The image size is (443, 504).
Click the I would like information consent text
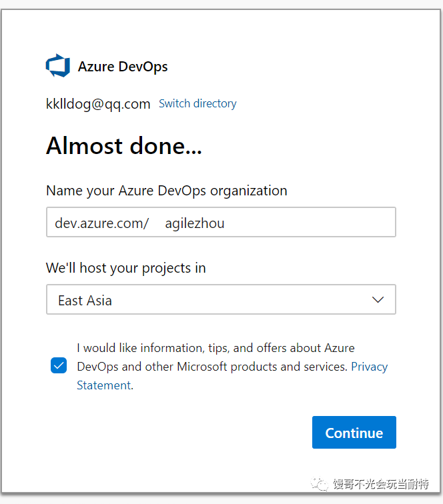215,348
